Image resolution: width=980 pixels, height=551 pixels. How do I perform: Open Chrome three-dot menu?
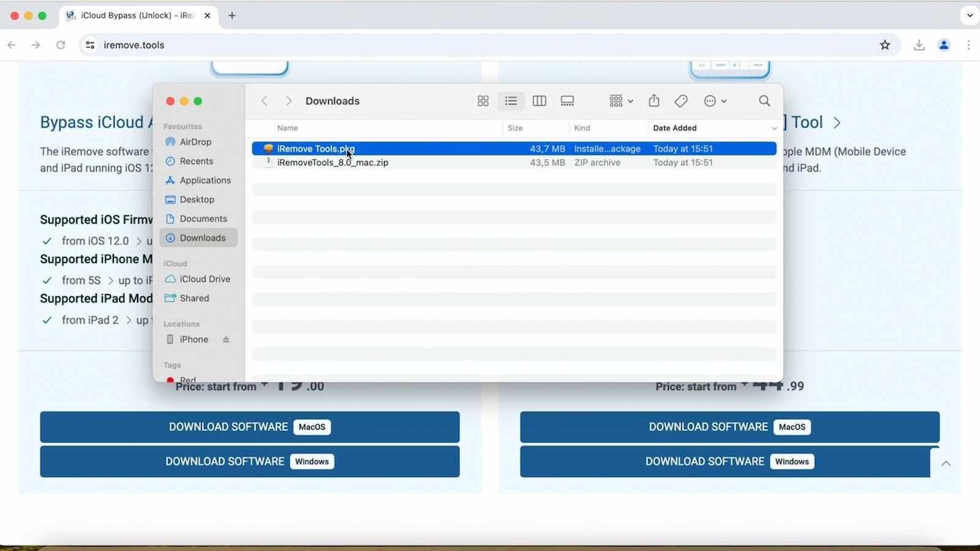pyautogui.click(x=968, y=45)
